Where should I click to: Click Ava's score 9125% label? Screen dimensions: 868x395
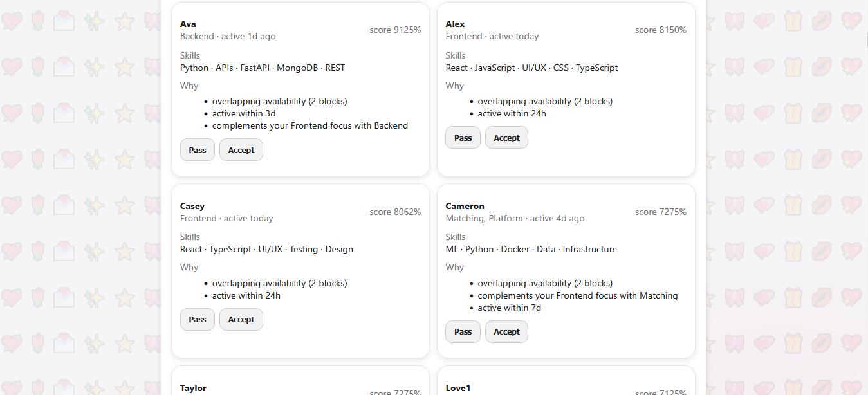(x=395, y=30)
